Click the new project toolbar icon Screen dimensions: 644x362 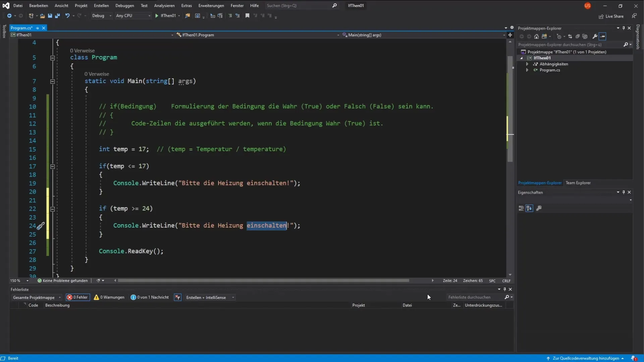31,16
